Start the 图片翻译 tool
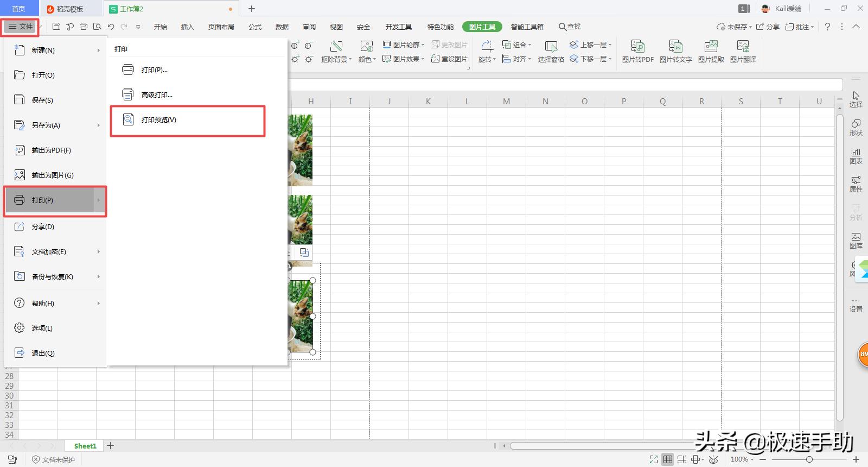The height and width of the screenshot is (467, 868). [743, 52]
